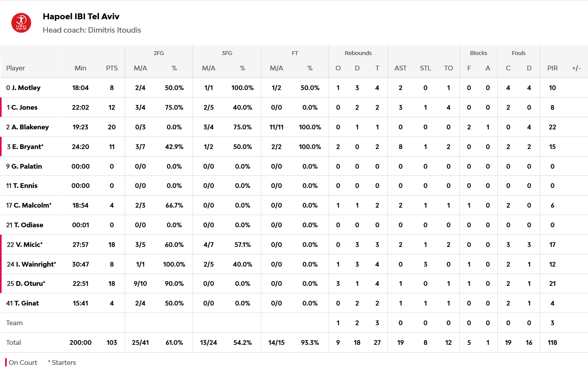This screenshot has width=588, height=370.
Task: Click the PIR column header
Action: 552,68
